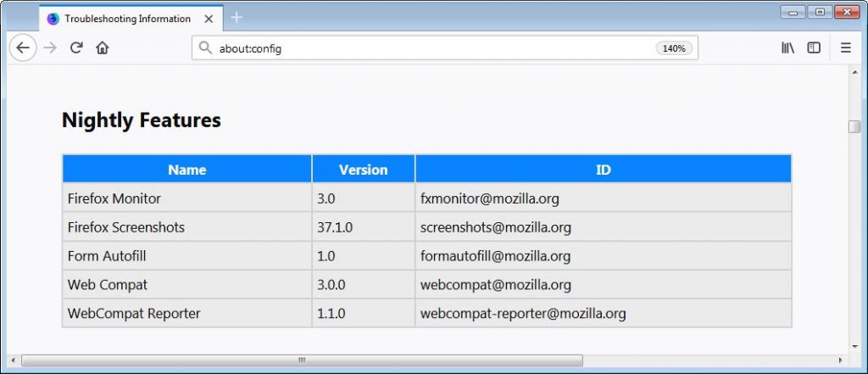Image resolution: width=868 pixels, height=374 pixels.
Task: Click the Version column header
Action: click(364, 169)
